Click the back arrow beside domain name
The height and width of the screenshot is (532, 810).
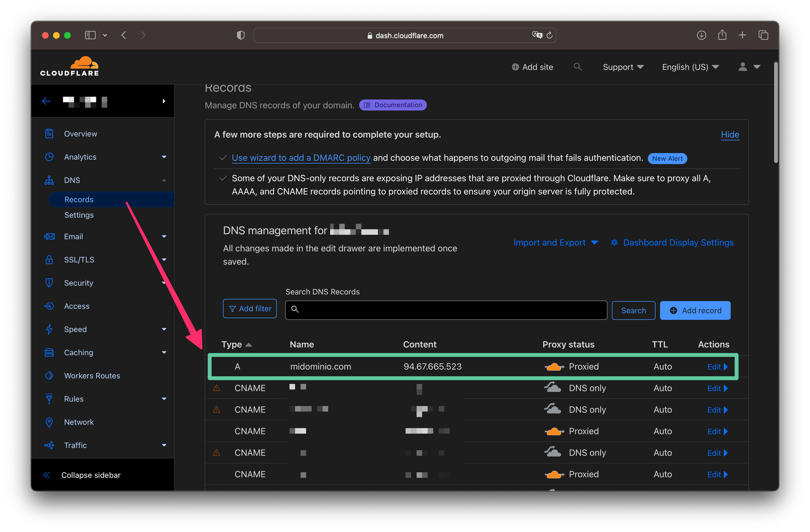pos(46,101)
